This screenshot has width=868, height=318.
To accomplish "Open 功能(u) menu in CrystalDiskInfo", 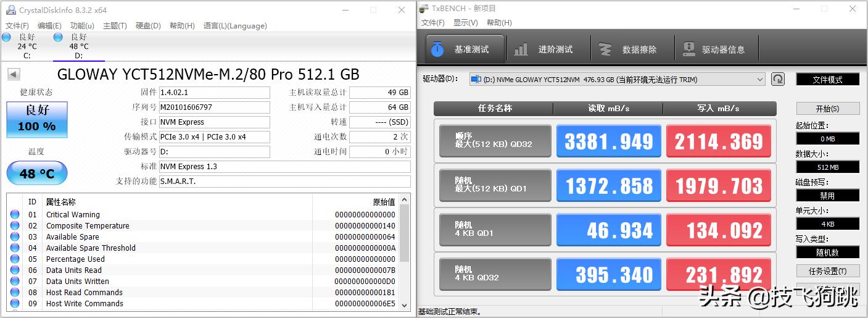I will click(x=82, y=26).
